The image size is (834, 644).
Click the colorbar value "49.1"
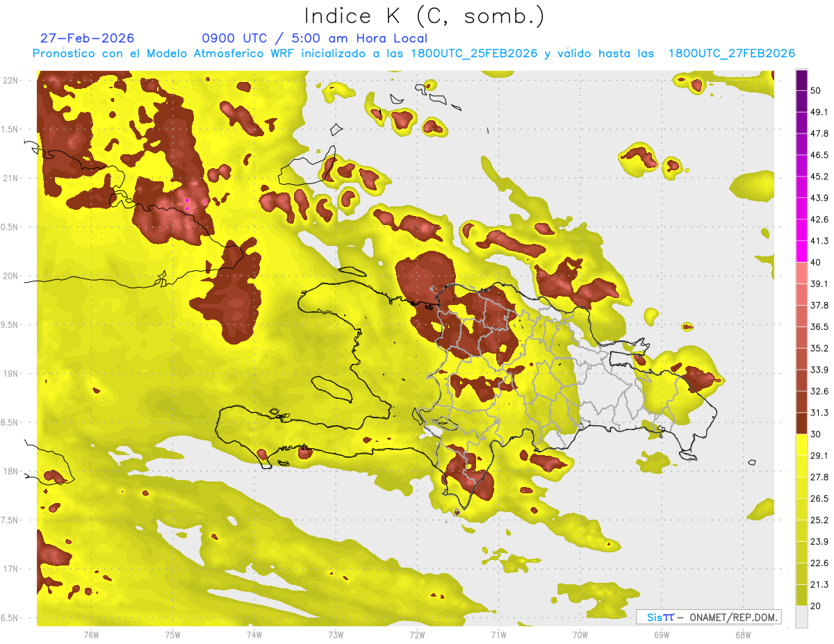coord(819,112)
